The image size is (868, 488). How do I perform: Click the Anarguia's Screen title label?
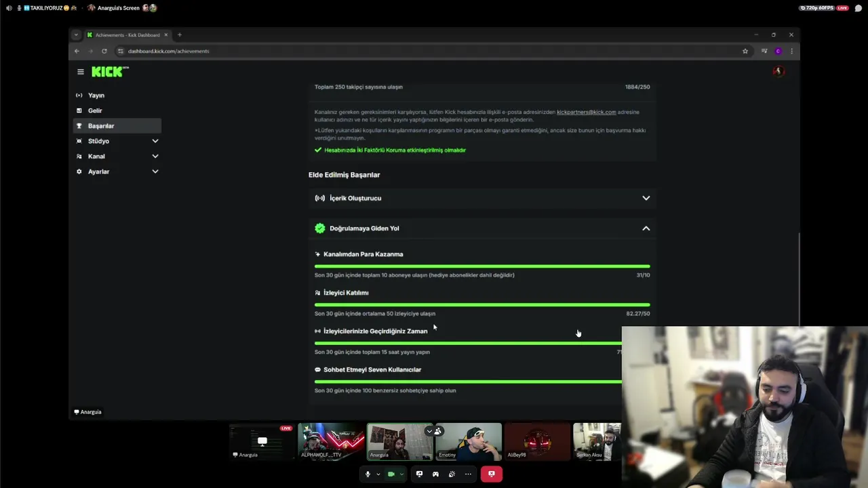pyautogui.click(x=119, y=8)
